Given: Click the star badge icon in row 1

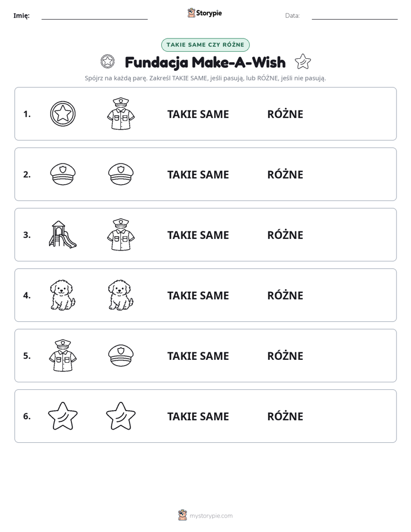Looking at the screenshot, I should click(63, 113).
